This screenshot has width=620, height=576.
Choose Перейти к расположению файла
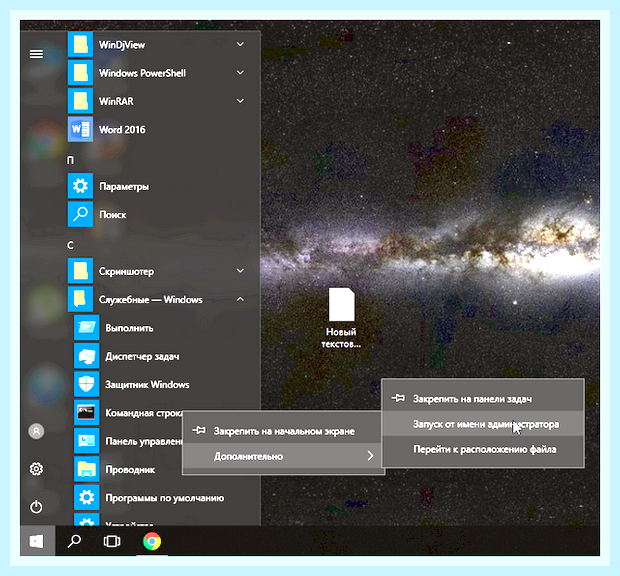tap(483, 449)
